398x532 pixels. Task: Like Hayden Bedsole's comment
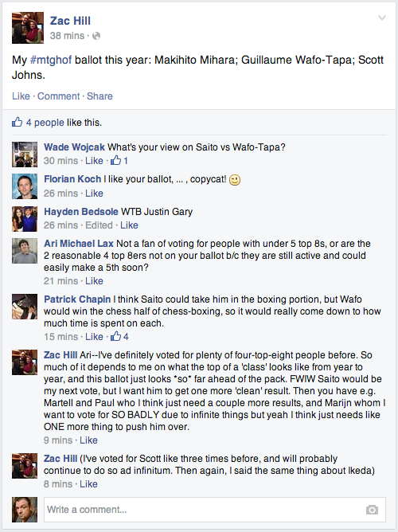tap(129, 225)
